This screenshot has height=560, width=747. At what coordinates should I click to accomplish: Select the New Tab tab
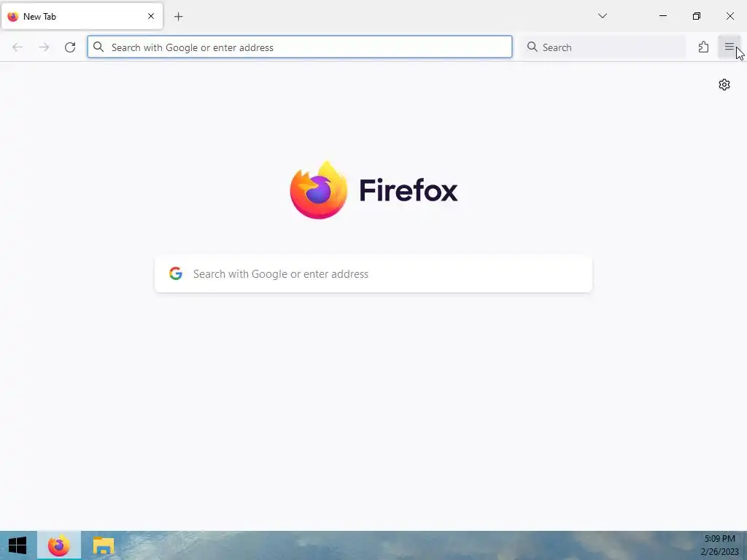82,16
